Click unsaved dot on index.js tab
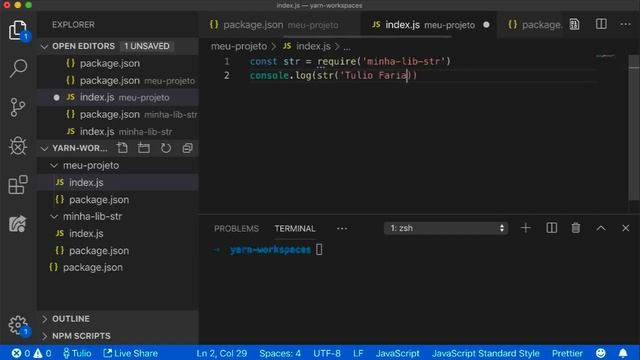 (486, 25)
